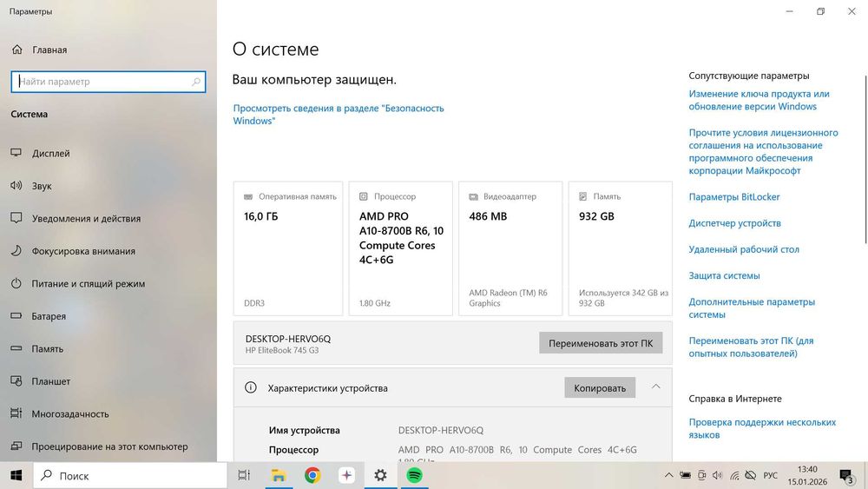Open the notification center icon
This screenshot has width=868, height=489.
point(847,476)
